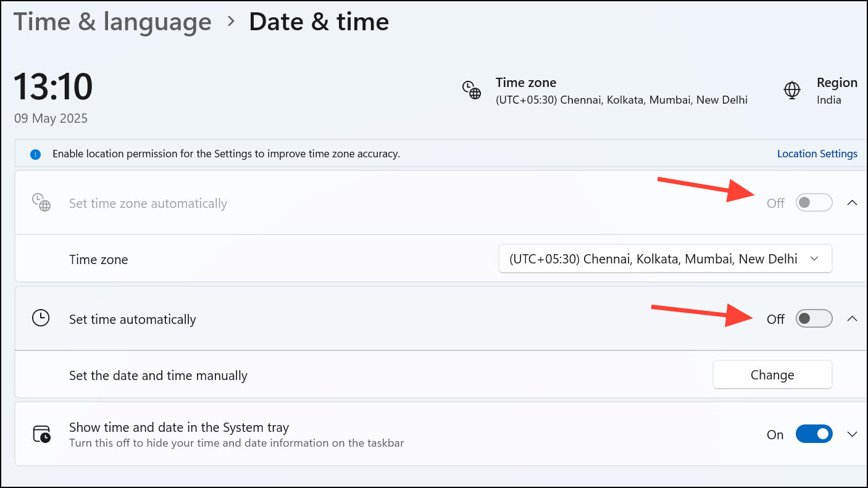
Task: Click the time zone clock-globe icon in the settings row
Action: click(x=41, y=202)
